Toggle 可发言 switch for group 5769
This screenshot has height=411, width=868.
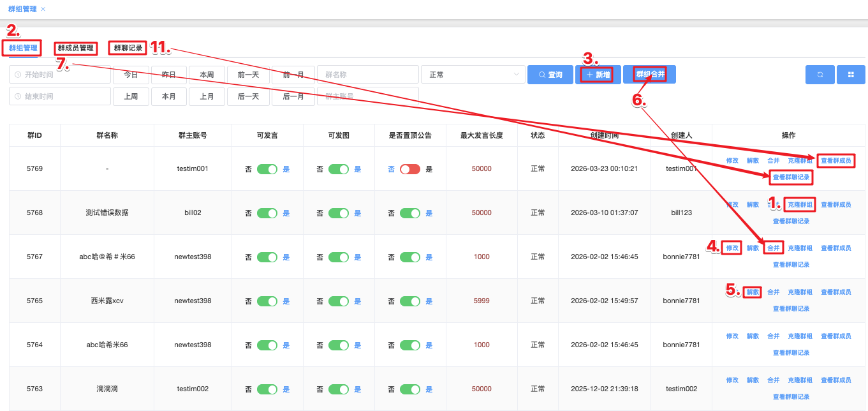tap(267, 169)
